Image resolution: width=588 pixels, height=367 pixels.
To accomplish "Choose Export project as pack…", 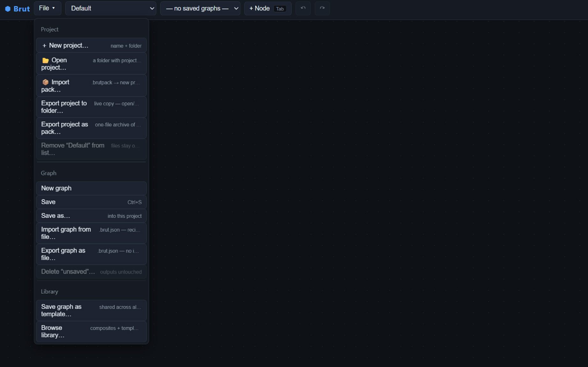I will [x=91, y=128].
